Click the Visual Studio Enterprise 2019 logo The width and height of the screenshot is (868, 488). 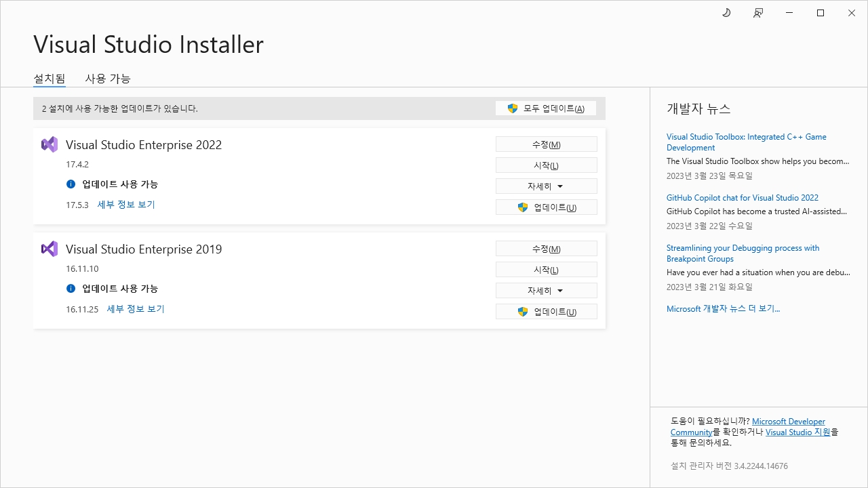click(50, 249)
